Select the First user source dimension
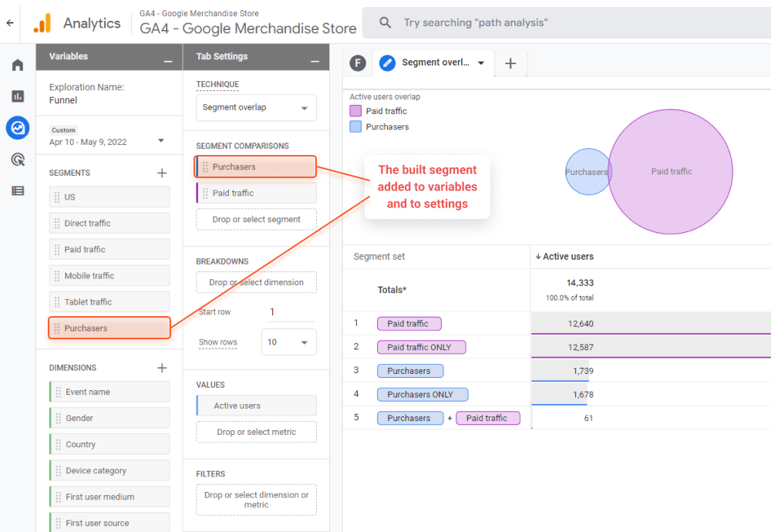This screenshot has height=532, width=771. pyautogui.click(x=109, y=522)
